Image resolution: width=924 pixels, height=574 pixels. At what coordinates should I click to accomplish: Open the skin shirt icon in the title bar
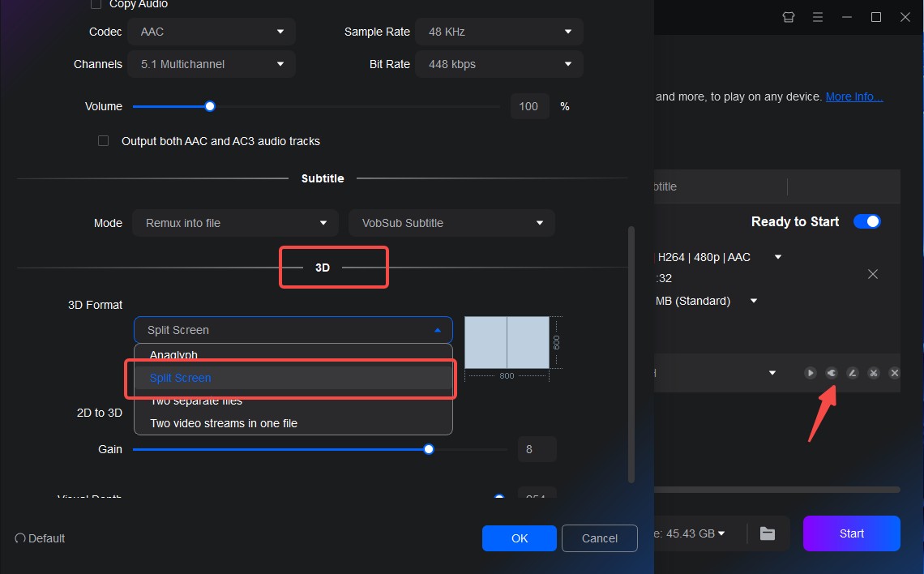pyautogui.click(x=789, y=17)
